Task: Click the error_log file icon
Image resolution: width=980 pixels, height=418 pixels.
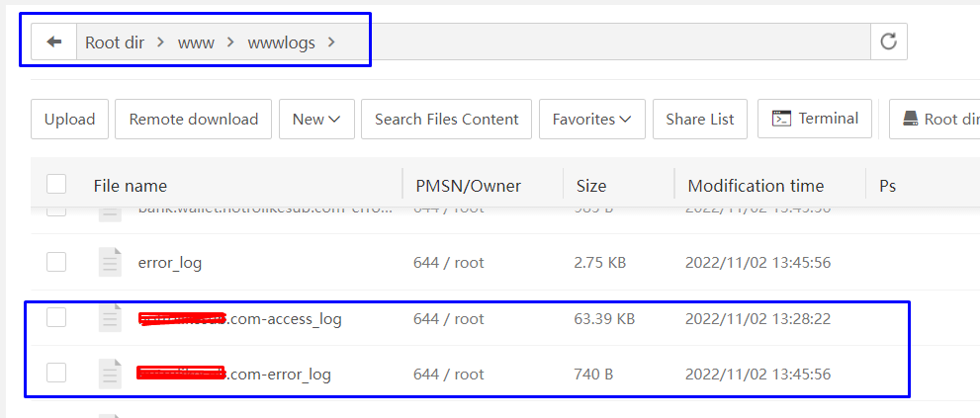Action: tap(110, 262)
